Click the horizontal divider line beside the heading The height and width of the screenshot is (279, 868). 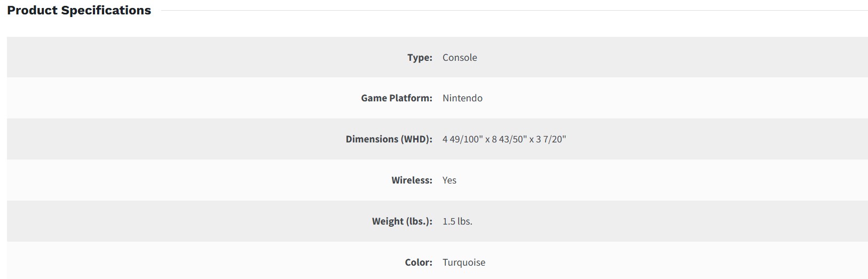click(x=512, y=10)
